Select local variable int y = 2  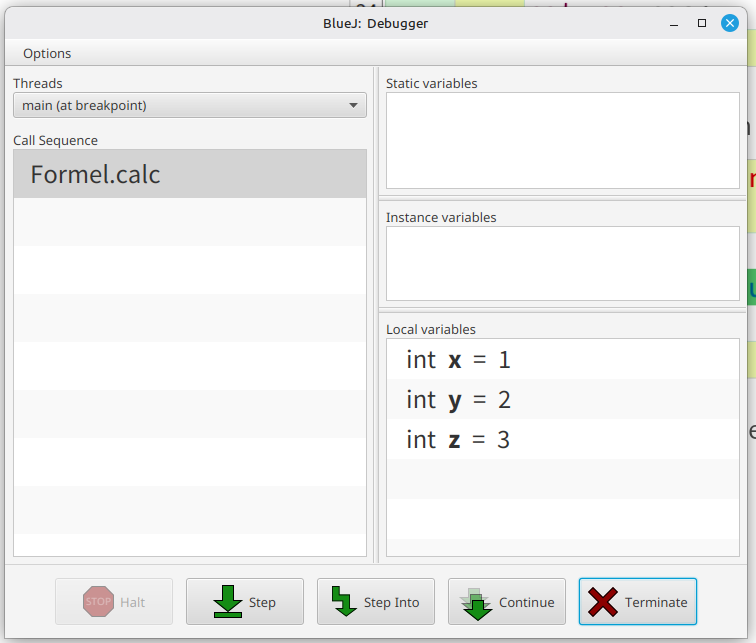pyautogui.click(x=458, y=400)
